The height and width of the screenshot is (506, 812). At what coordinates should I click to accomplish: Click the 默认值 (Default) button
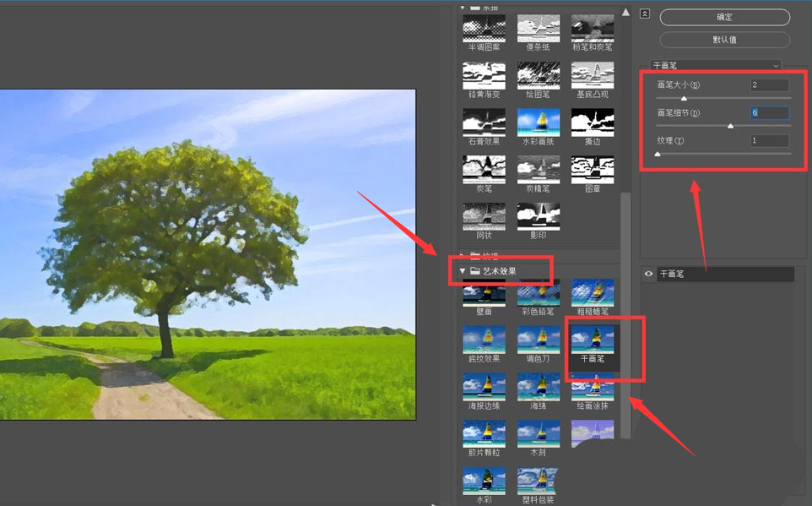click(x=724, y=40)
